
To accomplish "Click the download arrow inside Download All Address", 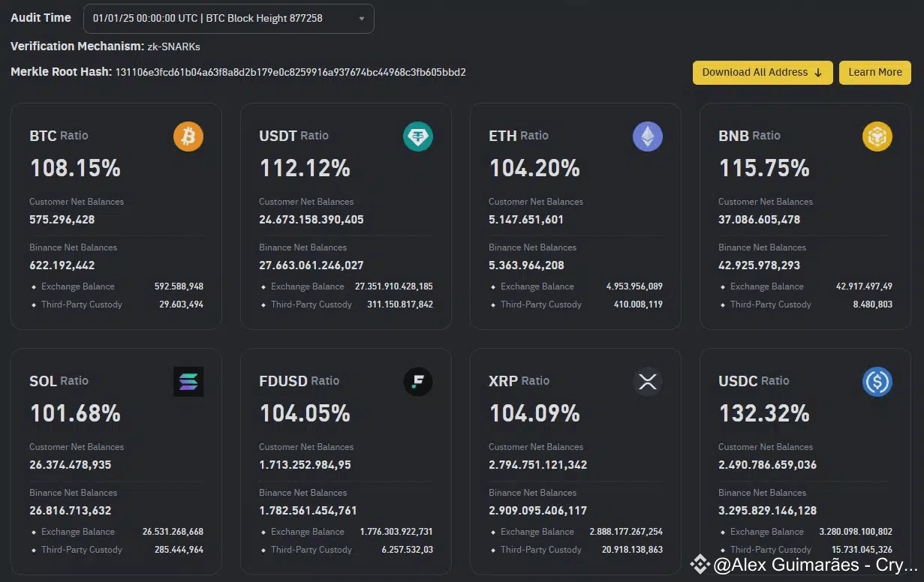I will 819,72.
